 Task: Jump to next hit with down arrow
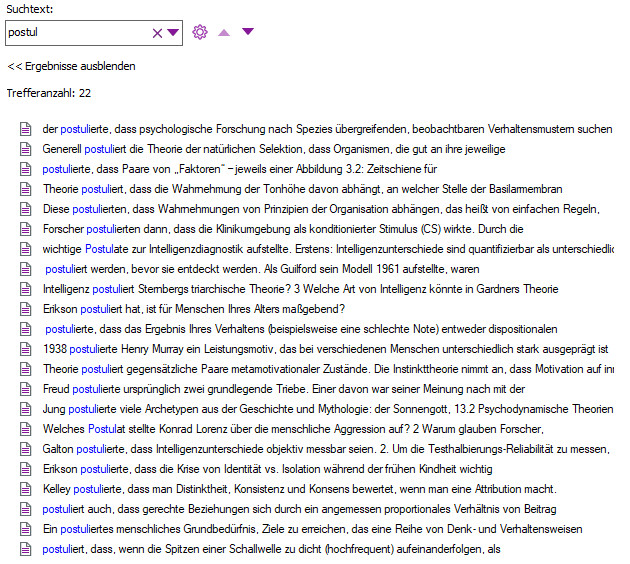[248, 31]
